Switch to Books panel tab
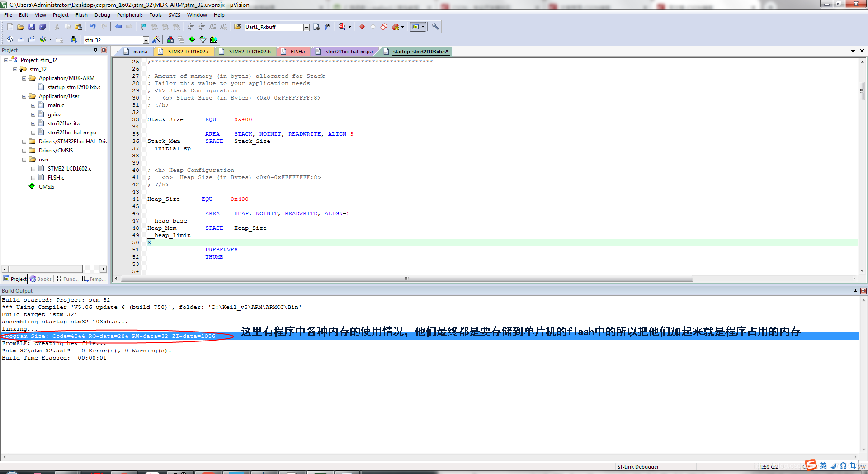 (41, 279)
